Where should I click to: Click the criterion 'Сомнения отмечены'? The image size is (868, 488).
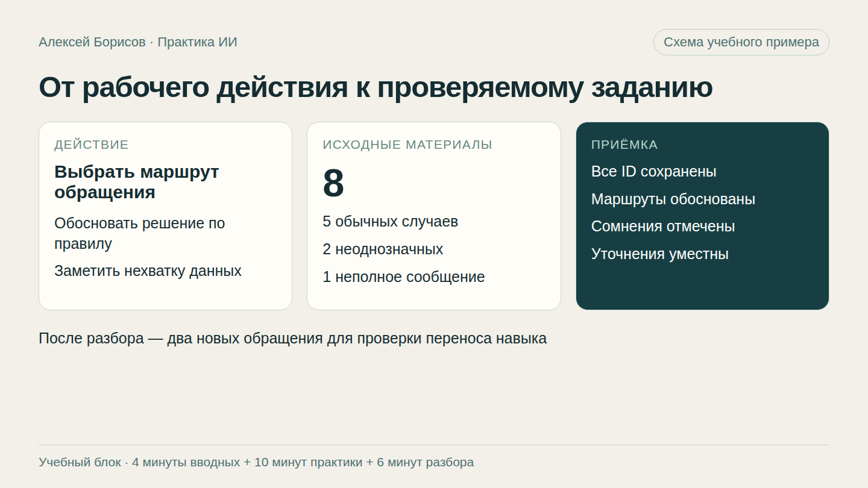[663, 227]
